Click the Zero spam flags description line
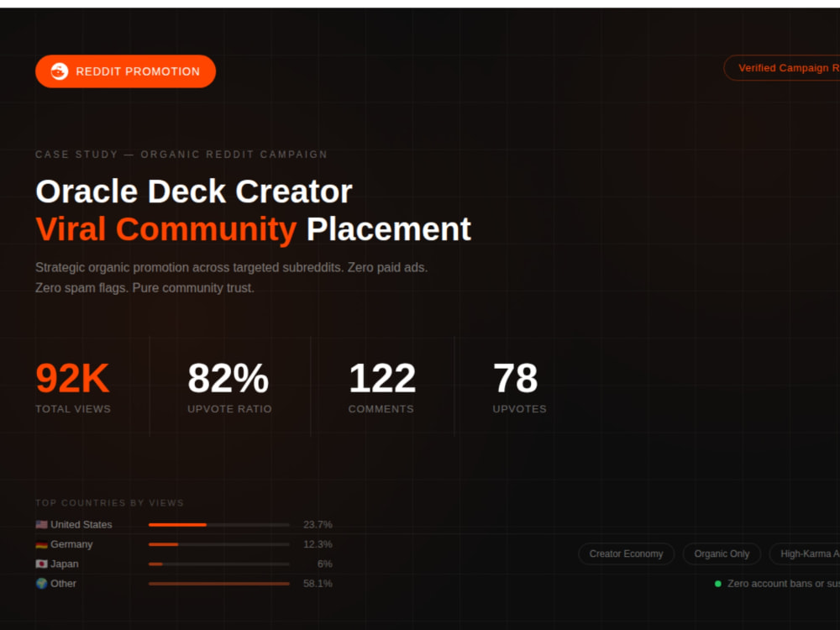This screenshot has width=840, height=630. click(x=144, y=287)
